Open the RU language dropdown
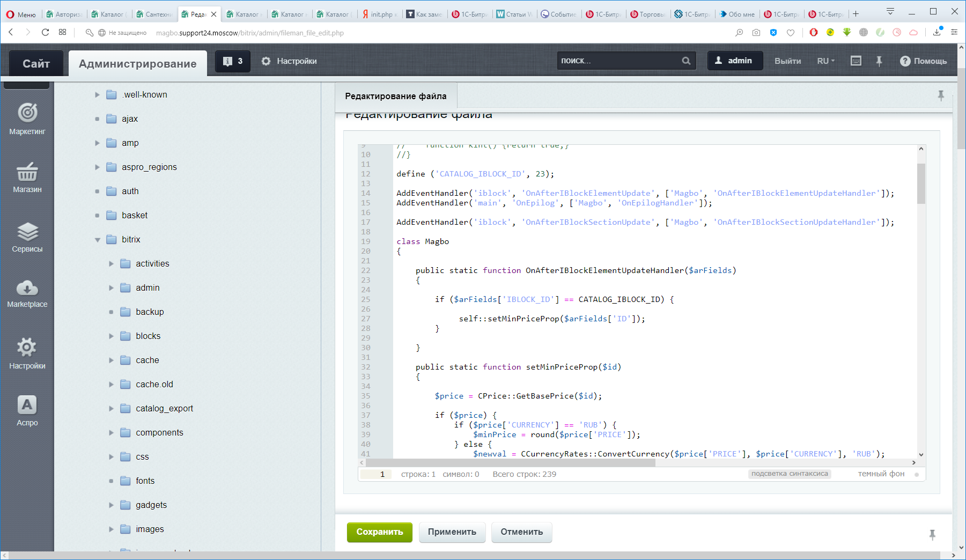Viewport: 966px width, 560px height. [825, 61]
